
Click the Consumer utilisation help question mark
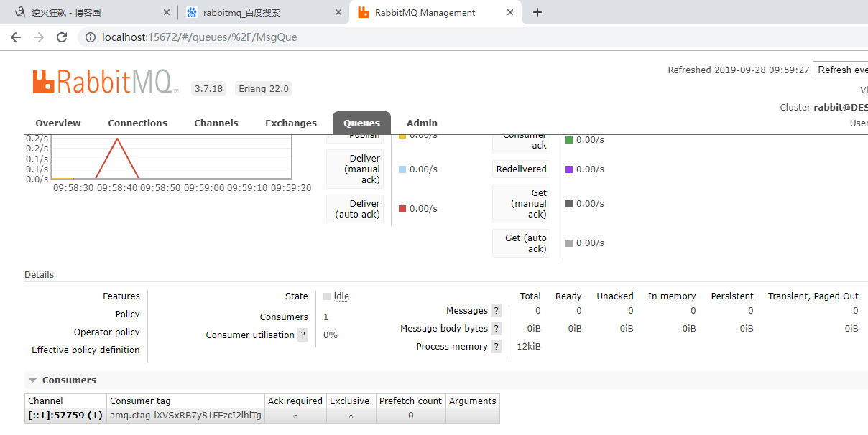point(303,335)
